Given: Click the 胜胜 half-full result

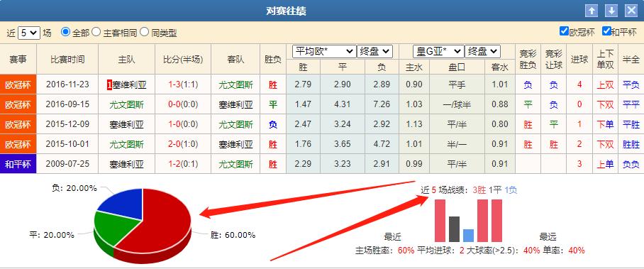Looking at the screenshot, I should [631, 144].
